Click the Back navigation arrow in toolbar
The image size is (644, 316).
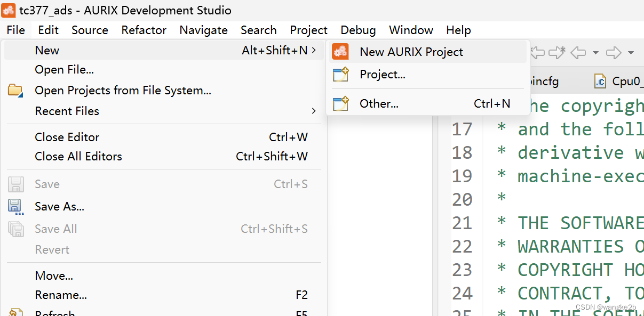coord(578,52)
